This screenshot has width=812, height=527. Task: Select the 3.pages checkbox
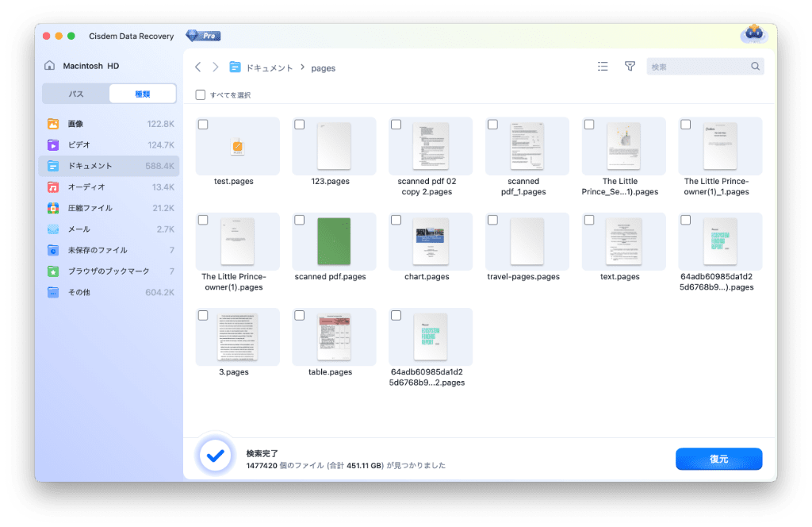tap(203, 315)
